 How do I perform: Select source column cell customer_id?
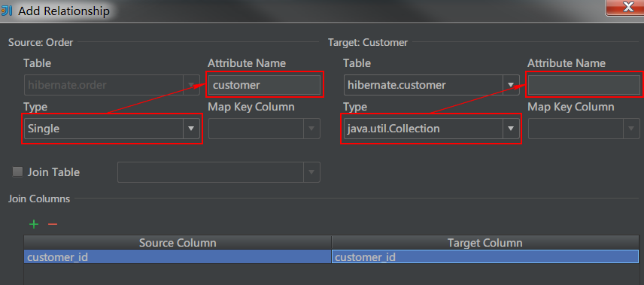click(x=178, y=257)
